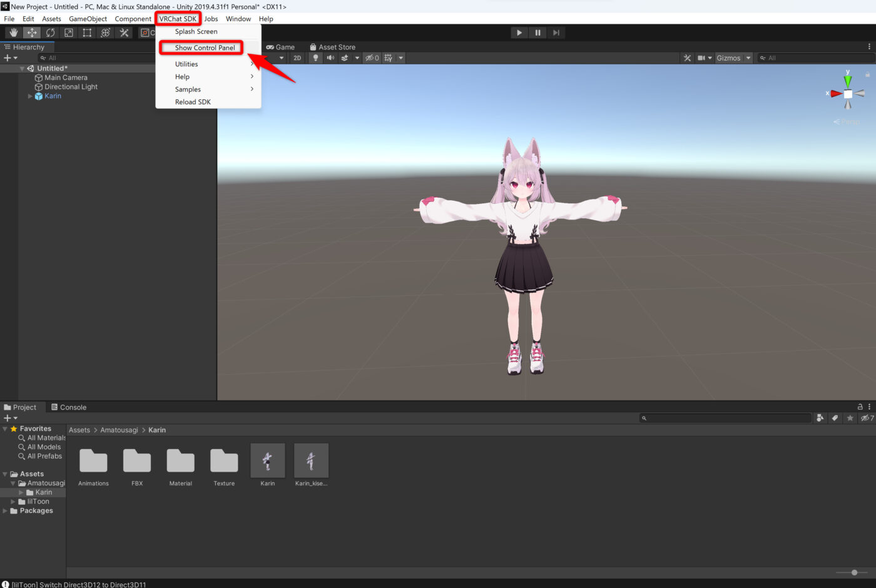The image size is (876, 588).
Task: Open custom editor tools wrench icon
Action: 124,33
